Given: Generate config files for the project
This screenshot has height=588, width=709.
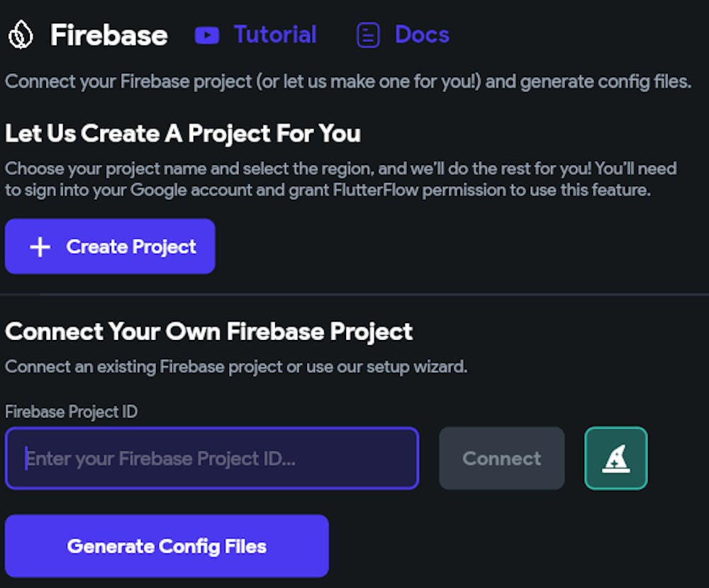Looking at the screenshot, I should 167,546.
